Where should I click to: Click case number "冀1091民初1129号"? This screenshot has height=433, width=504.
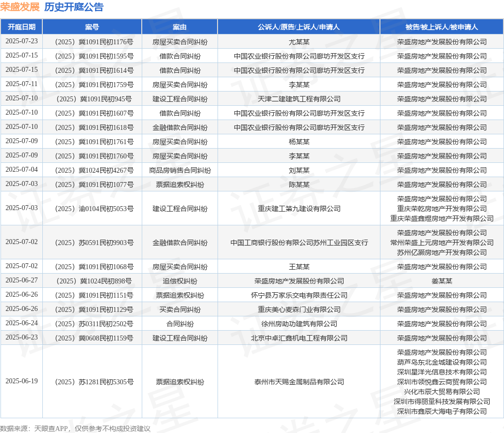pos(106,309)
